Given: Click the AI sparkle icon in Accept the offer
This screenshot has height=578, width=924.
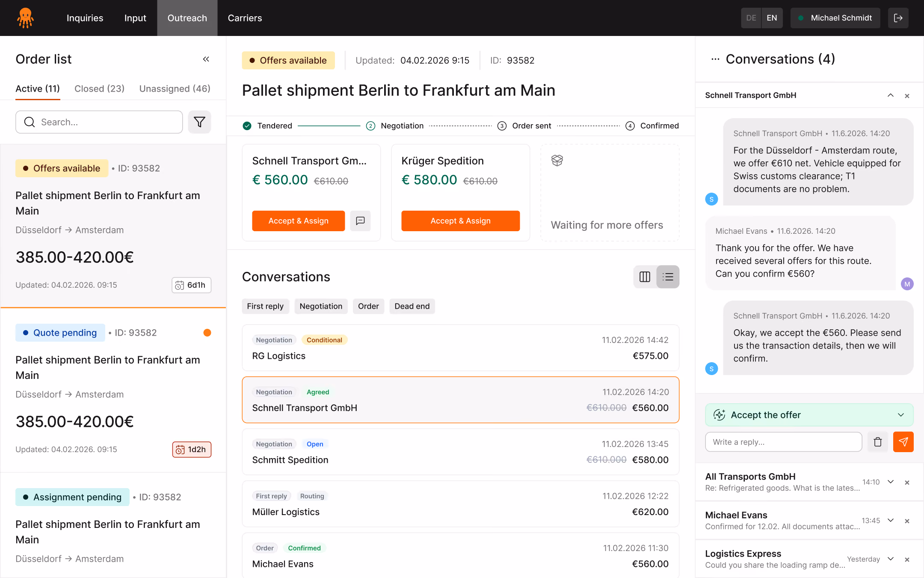Looking at the screenshot, I should pyautogui.click(x=719, y=415).
